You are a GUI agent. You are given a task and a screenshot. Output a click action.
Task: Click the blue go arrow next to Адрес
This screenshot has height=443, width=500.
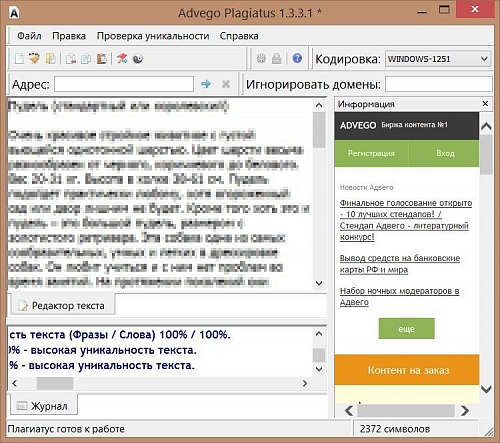click(x=206, y=84)
